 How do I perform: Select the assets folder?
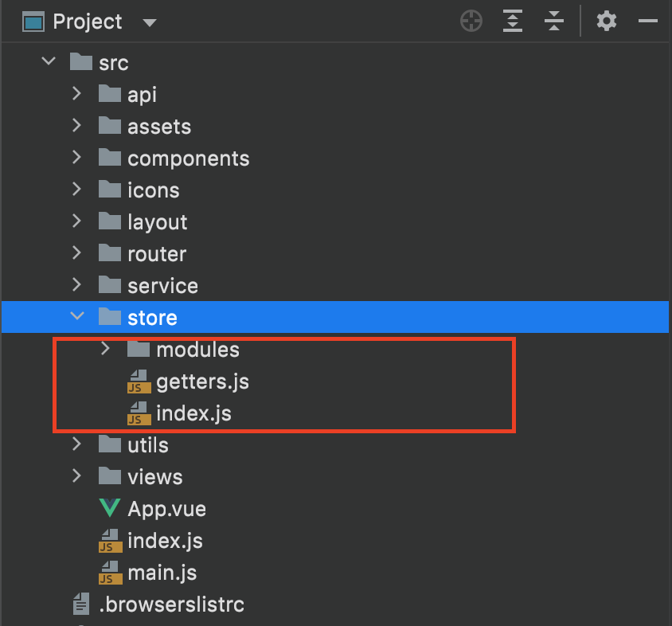tap(158, 127)
